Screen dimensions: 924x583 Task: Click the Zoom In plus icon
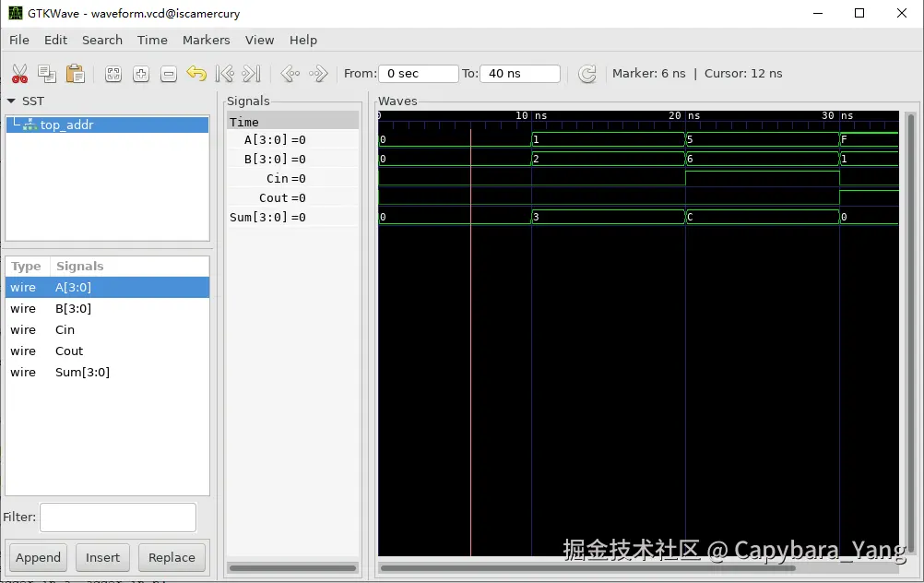point(141,74)
